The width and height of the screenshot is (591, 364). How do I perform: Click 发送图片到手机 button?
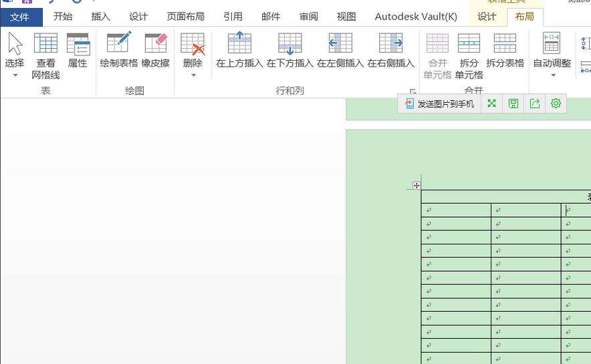[x=439, y=104]
